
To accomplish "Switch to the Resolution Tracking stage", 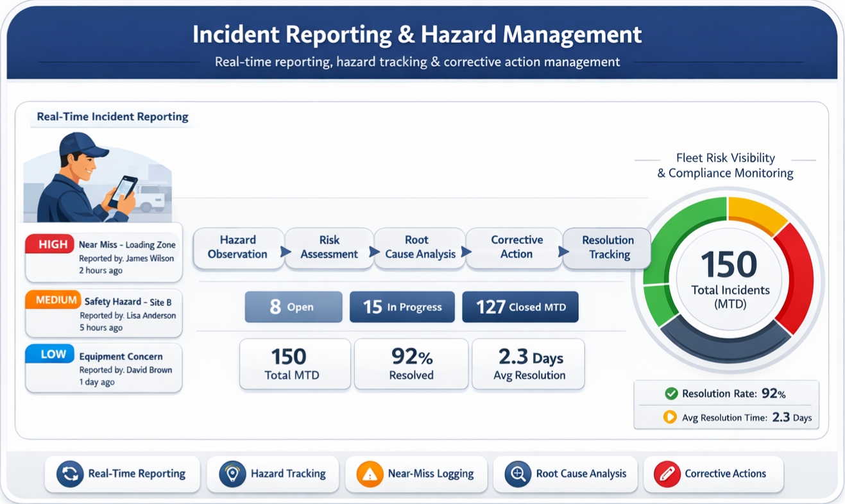I will 607,249.
